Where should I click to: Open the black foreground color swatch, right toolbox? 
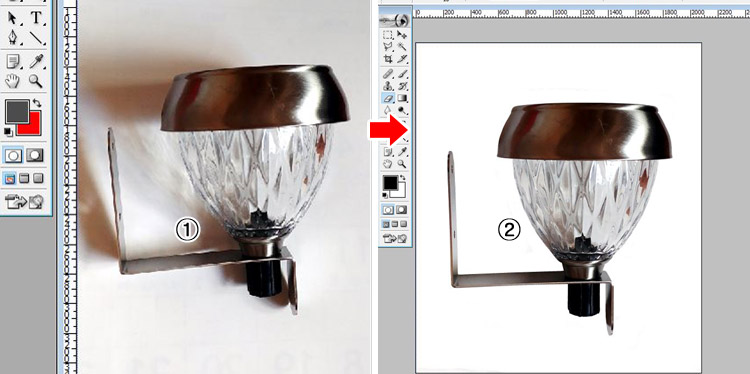tap(389, 183)
